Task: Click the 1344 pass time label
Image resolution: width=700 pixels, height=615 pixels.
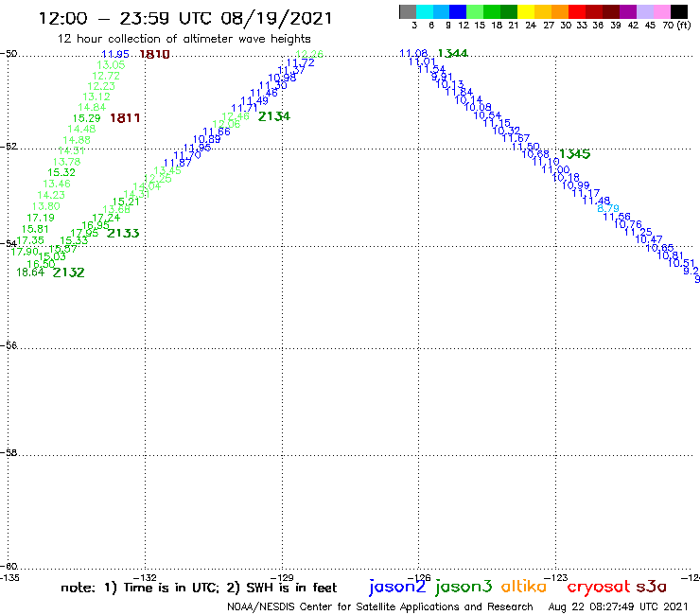Action: click(453, 54)
